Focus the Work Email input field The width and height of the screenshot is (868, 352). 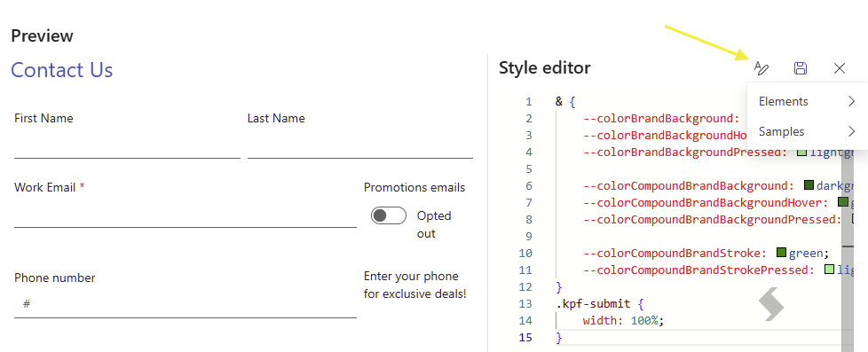pyautogui.click(x=185, y=215)
